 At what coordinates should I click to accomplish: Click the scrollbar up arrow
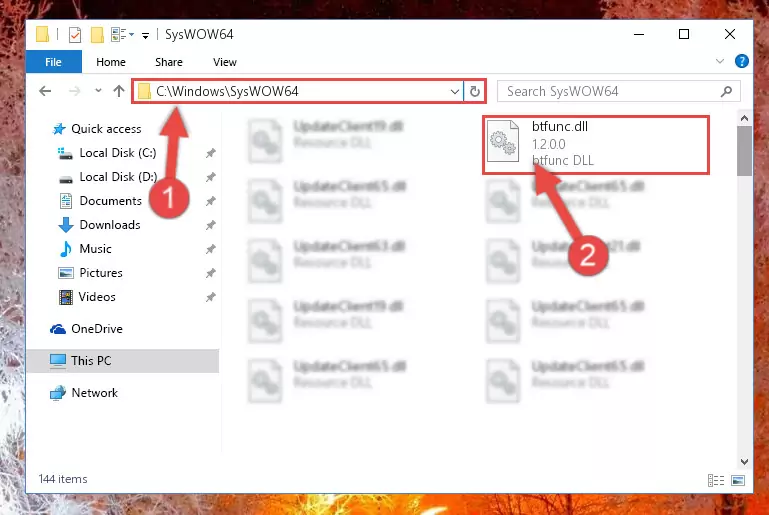pos(744,118)
